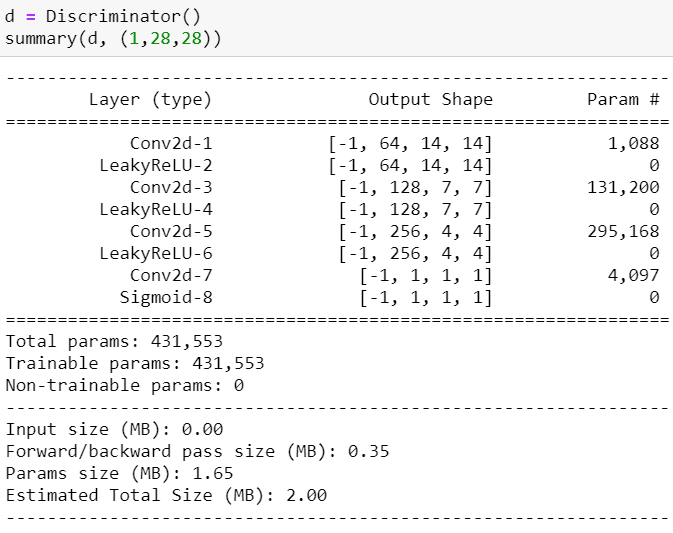Click the 'Total params: 431,553' line

point(114,342)
